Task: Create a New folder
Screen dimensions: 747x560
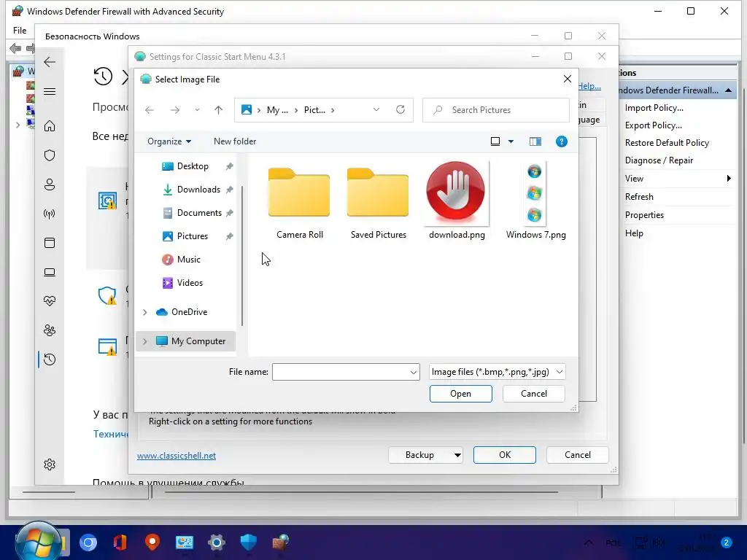Action: (235, 141)
